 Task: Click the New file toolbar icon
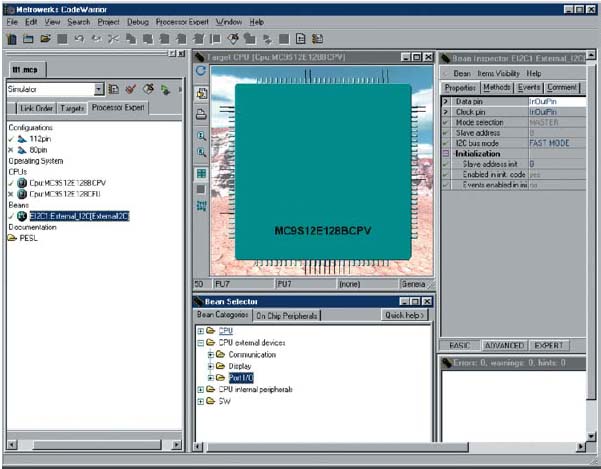click(x=12, y=39)
